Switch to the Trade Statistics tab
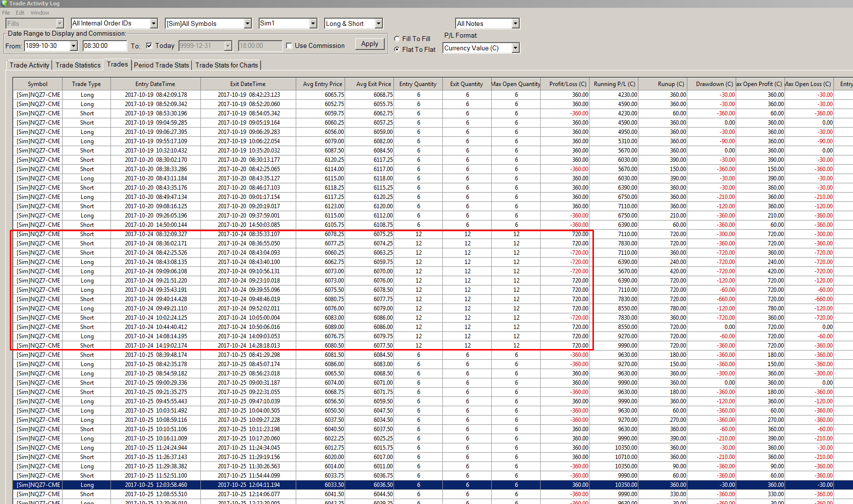The image size is (853, 504). tap(78, 65)
